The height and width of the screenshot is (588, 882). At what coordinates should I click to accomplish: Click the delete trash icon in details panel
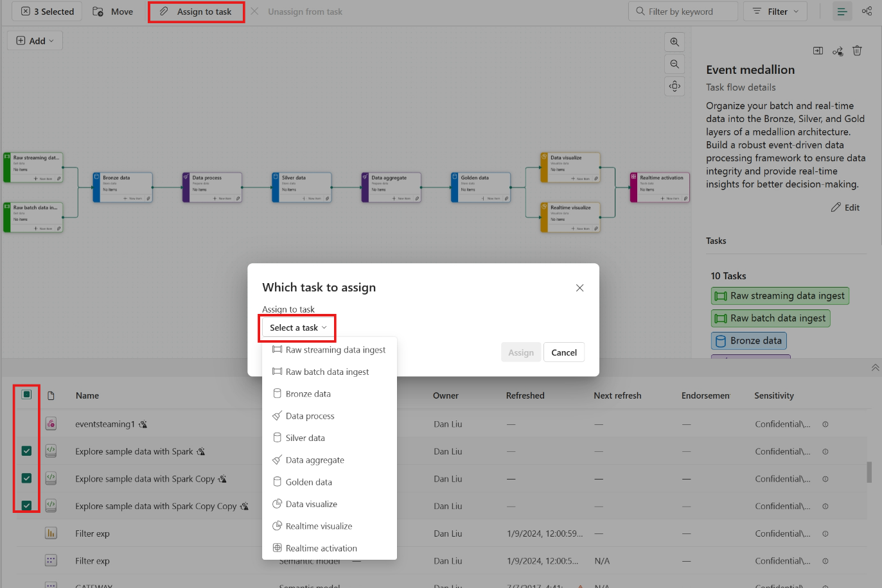click(x=857, y=51)
